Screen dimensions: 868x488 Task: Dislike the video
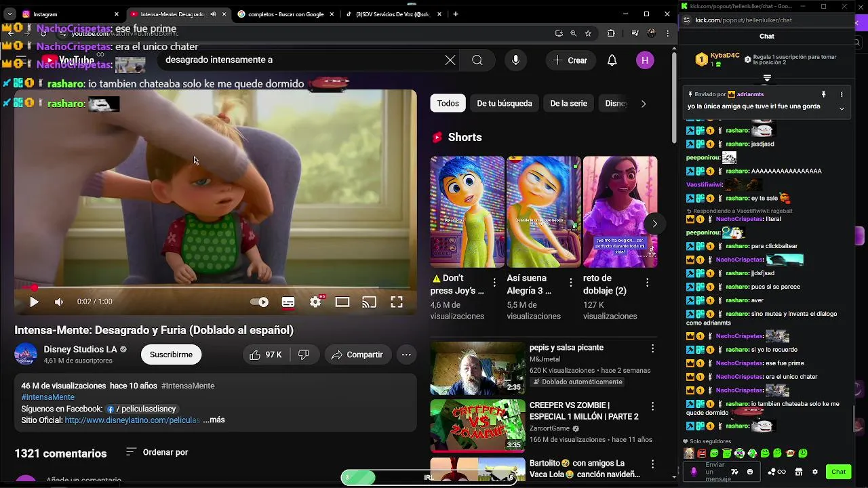(304, 354)
